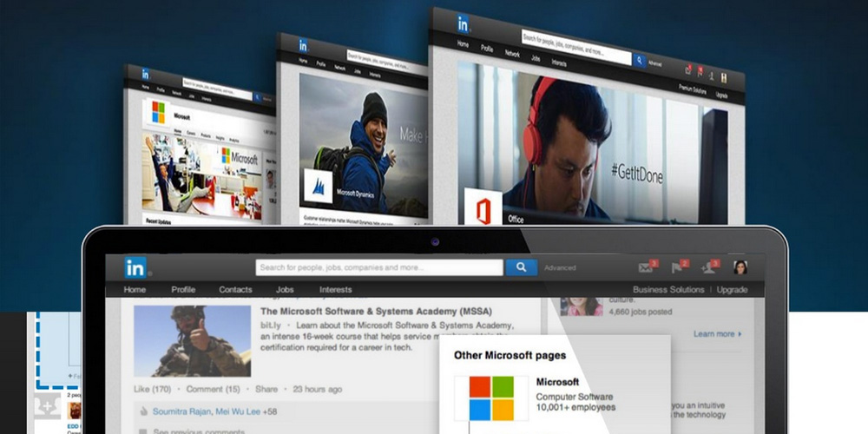The image size is (868, 434).
Task: Click the add connections person icon on the laptop
Action: 708,267
